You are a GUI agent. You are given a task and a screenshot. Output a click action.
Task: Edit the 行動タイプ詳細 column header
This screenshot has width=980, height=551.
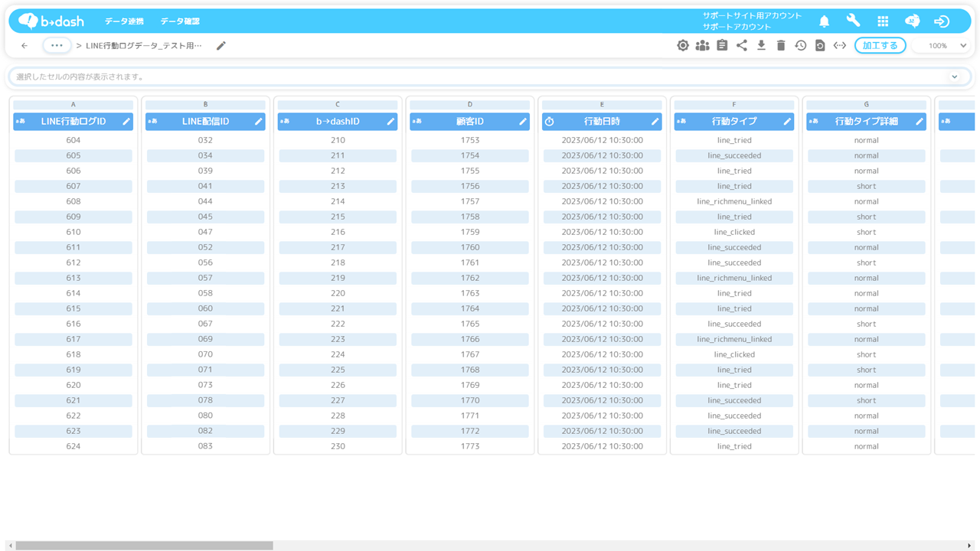tap(920, 122)
